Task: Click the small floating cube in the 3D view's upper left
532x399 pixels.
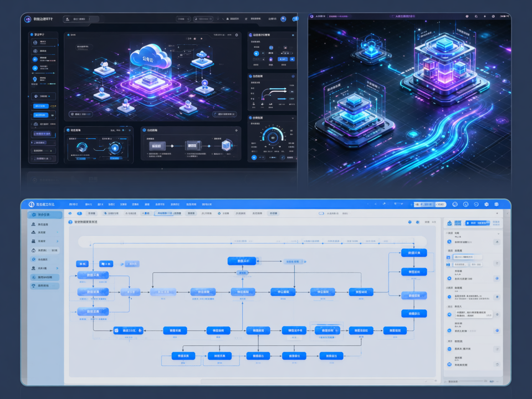Action: tap(371, 48)
